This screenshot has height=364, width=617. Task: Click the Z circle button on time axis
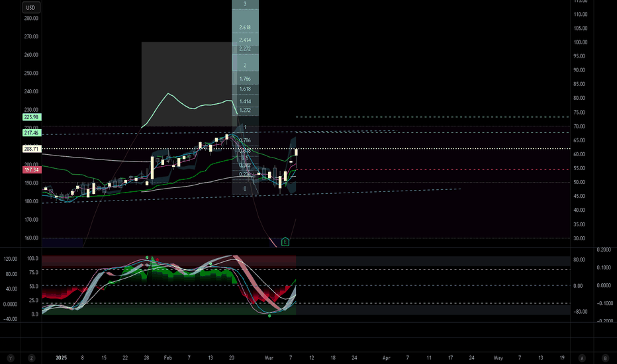[x=31, y=358]
